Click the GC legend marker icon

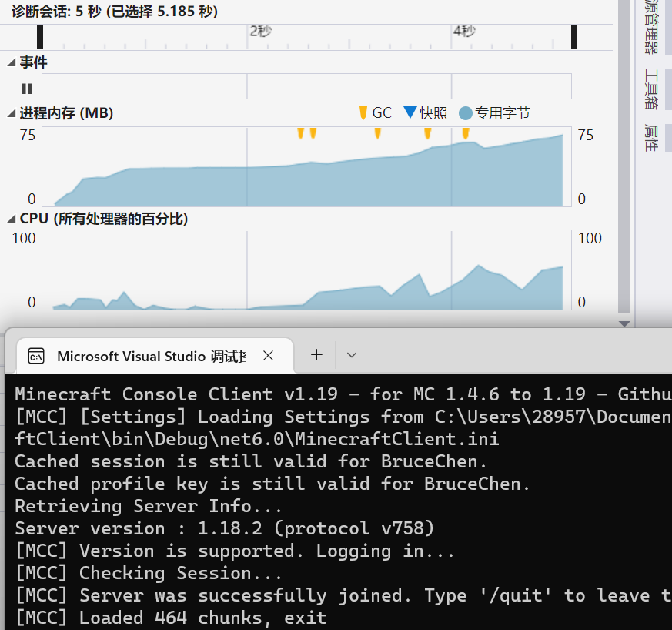[x=363, y=113]
